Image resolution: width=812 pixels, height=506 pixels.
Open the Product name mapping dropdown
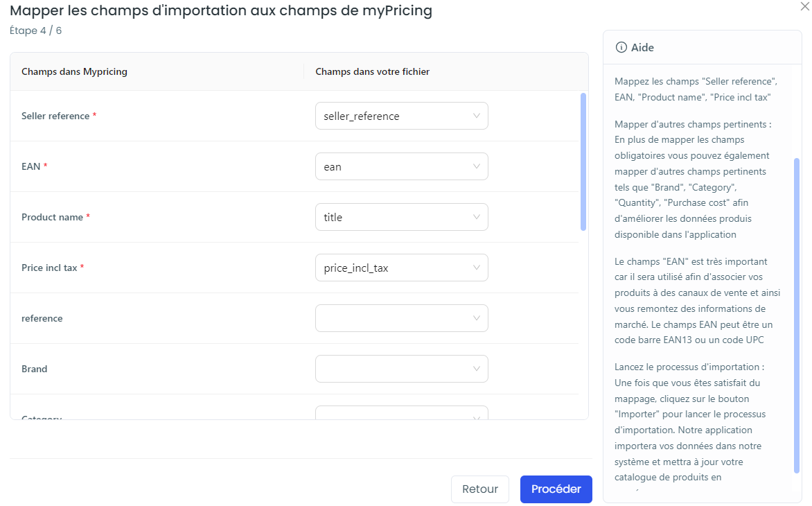coord(401,217)
